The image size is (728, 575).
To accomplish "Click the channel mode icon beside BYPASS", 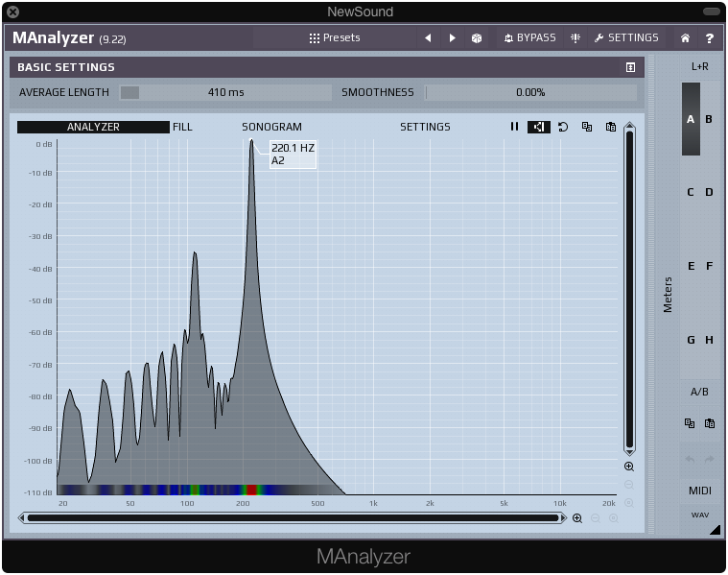I will [575, 37].
